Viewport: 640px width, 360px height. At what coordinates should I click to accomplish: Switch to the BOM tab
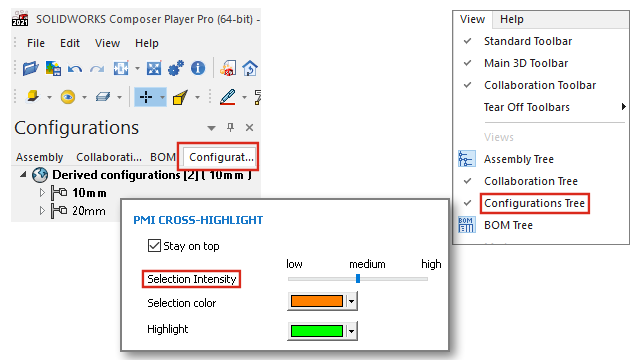pyautogui.click(x=162, y=157)
